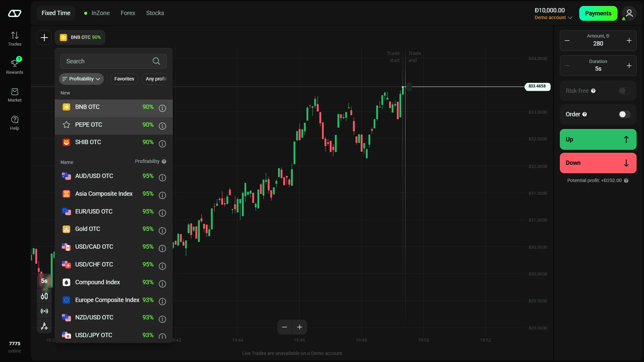Toggle the Risk-free switch
The width and height of the screenshot is (644, 362).
click(x=625, y=91)
